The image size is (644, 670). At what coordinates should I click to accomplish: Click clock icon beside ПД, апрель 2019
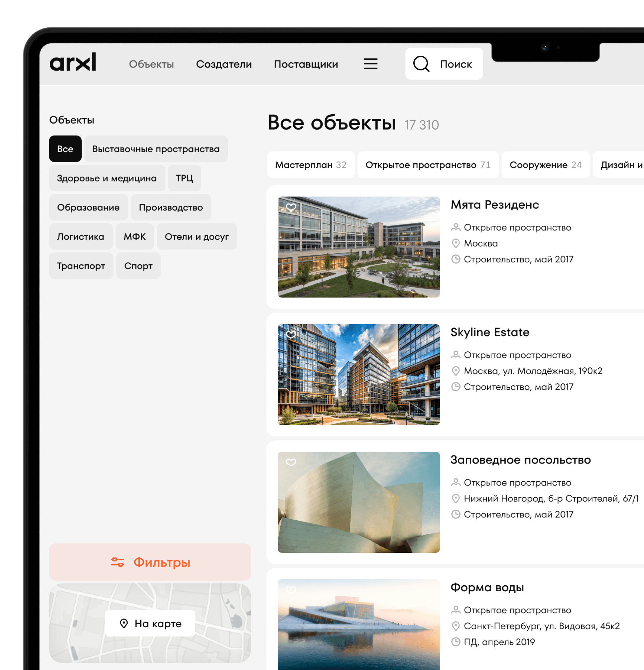tap(456, 642)
